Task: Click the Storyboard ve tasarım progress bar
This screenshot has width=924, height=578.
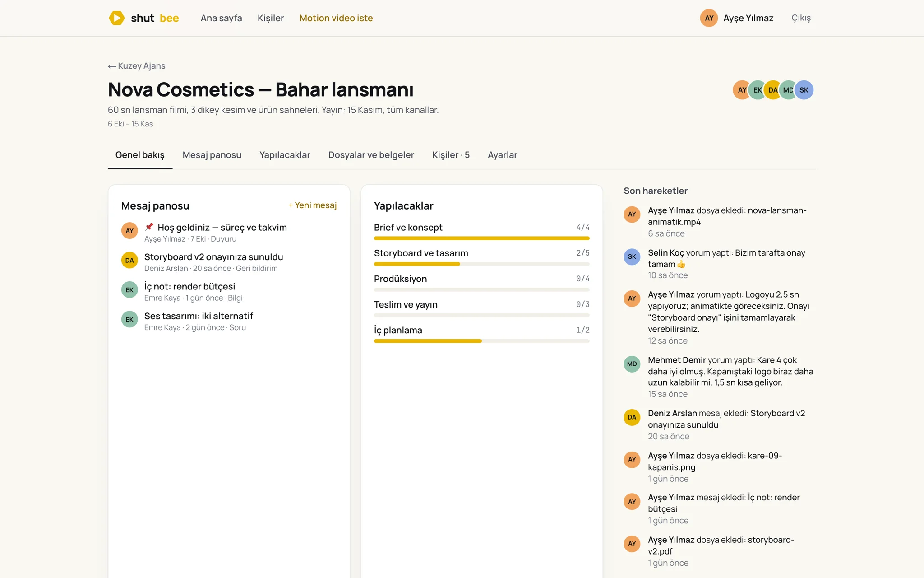Action: point(481,264)
